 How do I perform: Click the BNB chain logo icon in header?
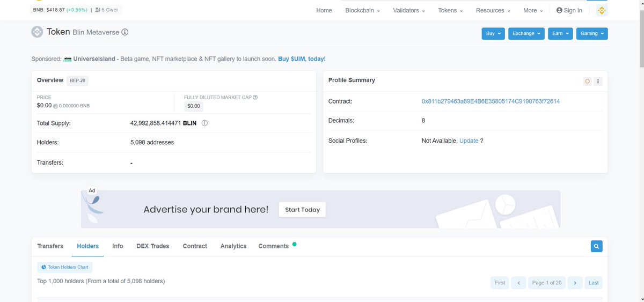coord(601,10)
